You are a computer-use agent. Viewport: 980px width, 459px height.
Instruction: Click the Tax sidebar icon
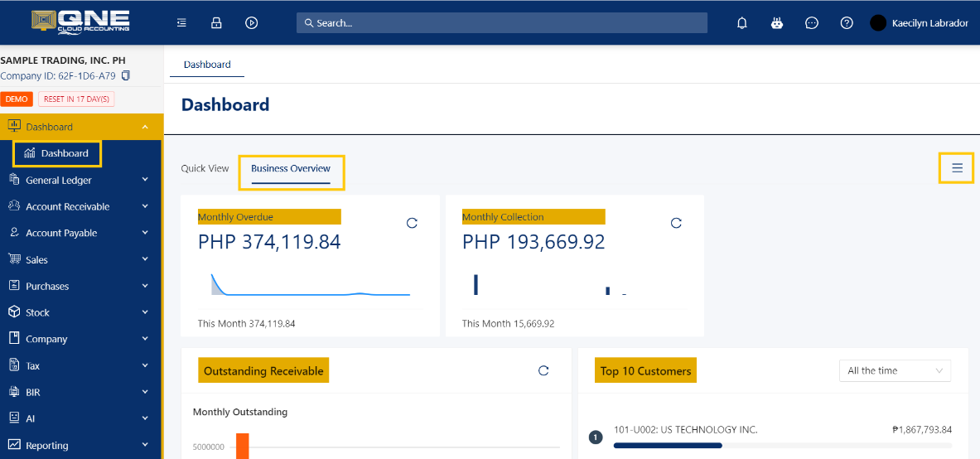pyautogui.click(x=14, y=365)
